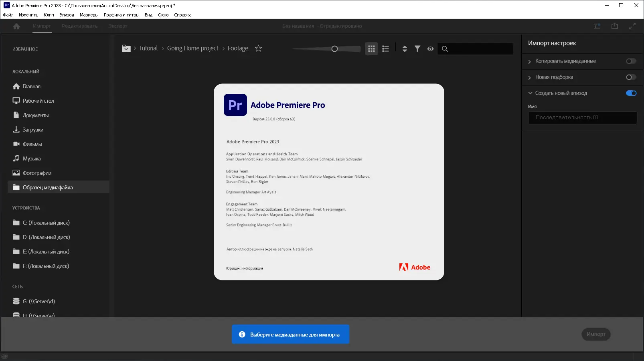Toggle hidden files visibility eye icon
Screen dimensions: 644x361
pos(430,49)
